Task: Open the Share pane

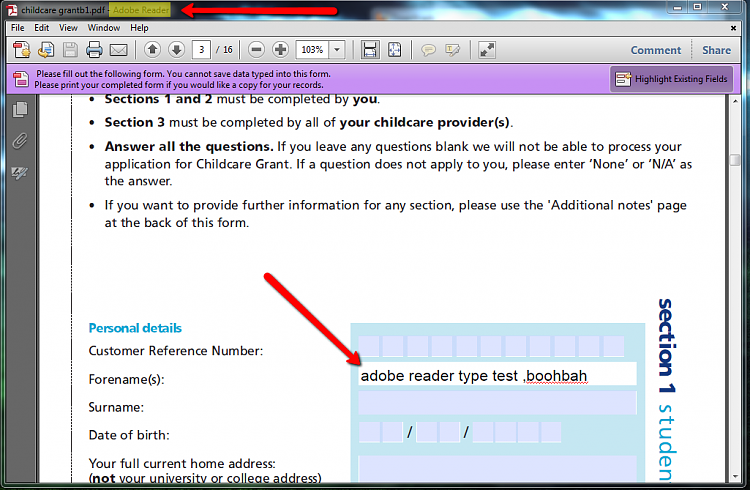Action: click(716, 50)
